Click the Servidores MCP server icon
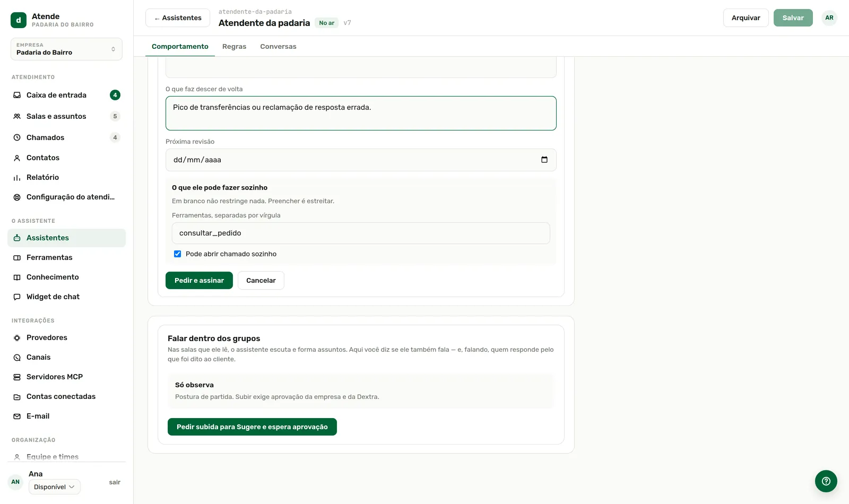This screenshot has width=849, height=504. [x=17, y=377]
